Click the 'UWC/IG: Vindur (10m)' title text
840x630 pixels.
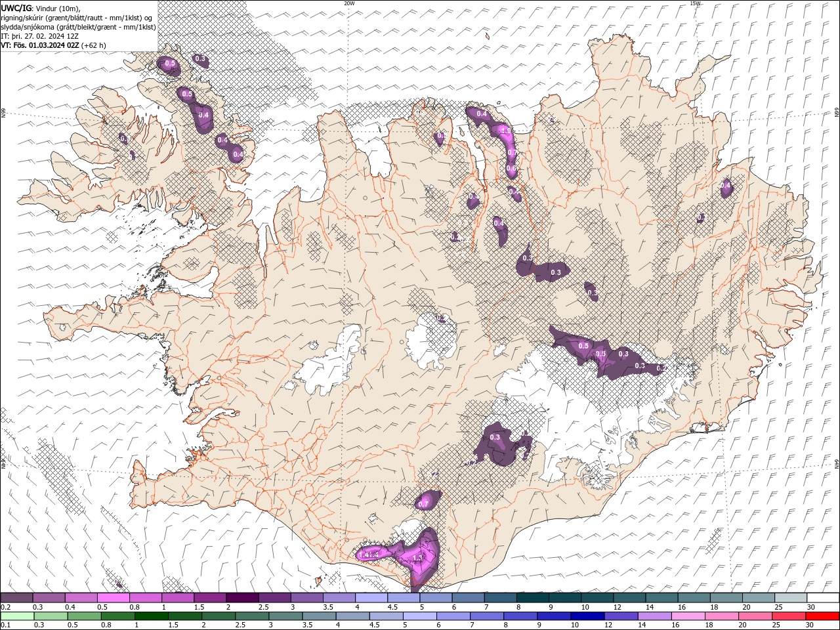40,7
